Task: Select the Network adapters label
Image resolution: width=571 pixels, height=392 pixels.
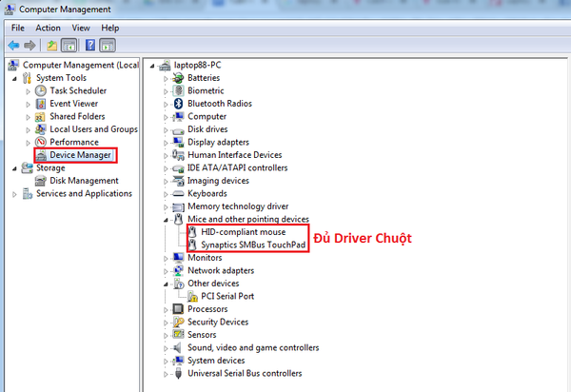Action: pos(221,270)
